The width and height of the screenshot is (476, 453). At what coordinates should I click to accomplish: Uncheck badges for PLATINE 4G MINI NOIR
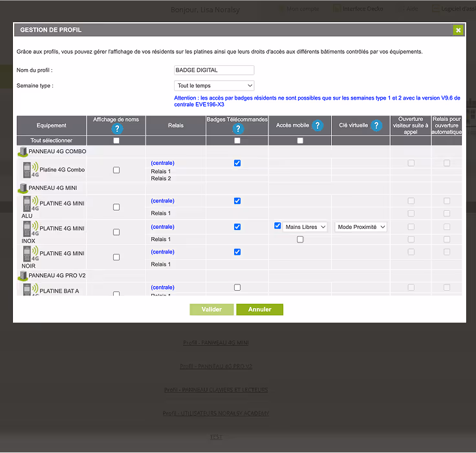pos(237,252)
